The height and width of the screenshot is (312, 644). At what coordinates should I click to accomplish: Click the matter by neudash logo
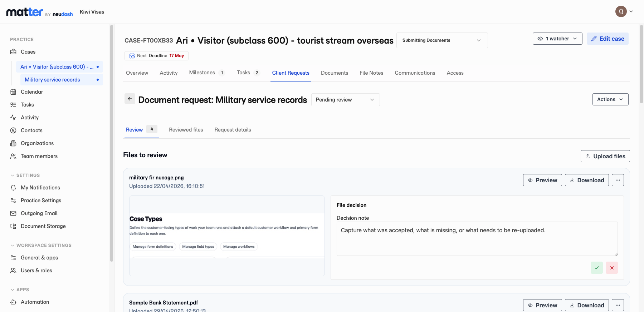click(x=39, y=12)
